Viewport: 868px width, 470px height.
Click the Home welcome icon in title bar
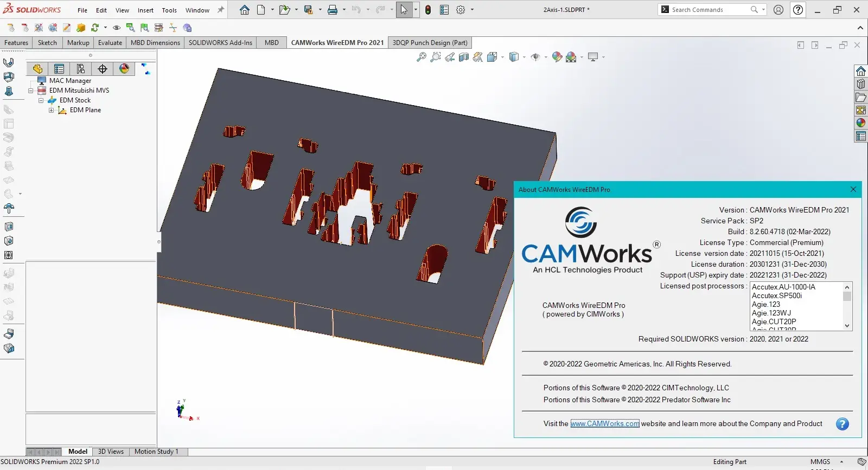(245, 10)
